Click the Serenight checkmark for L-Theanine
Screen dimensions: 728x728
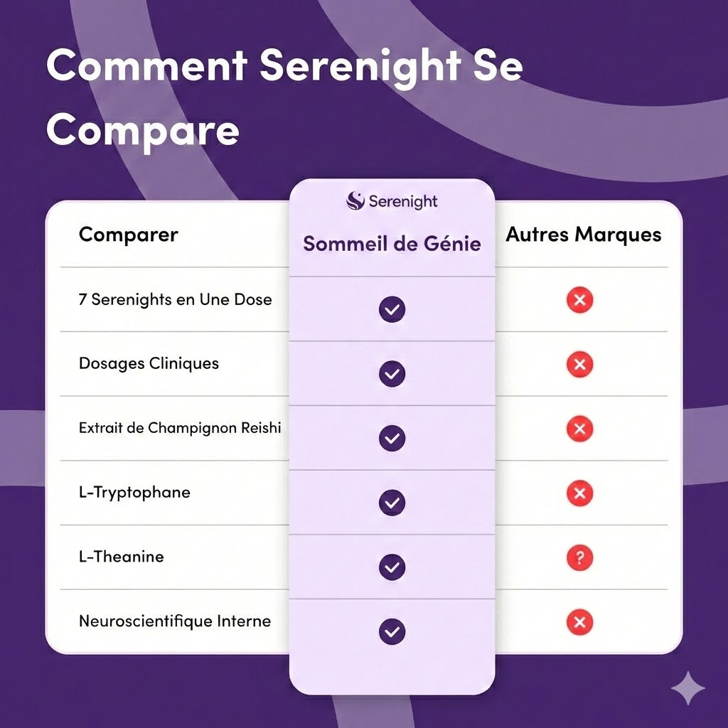point(392,567)
